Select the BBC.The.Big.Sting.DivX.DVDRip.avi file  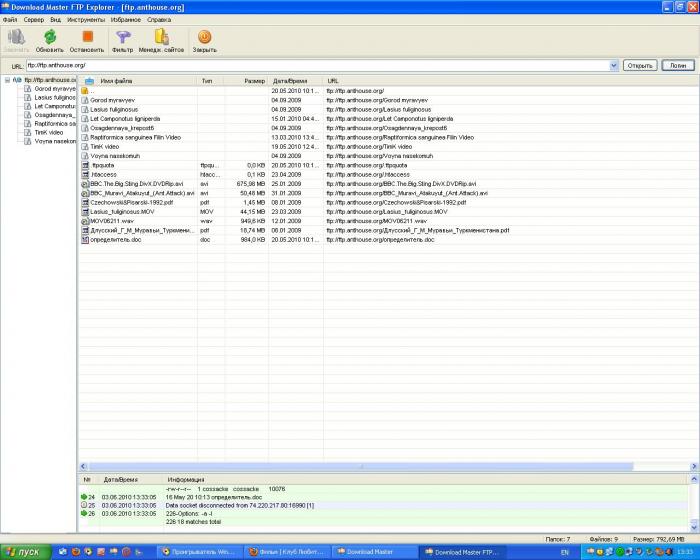pos(137,184)
